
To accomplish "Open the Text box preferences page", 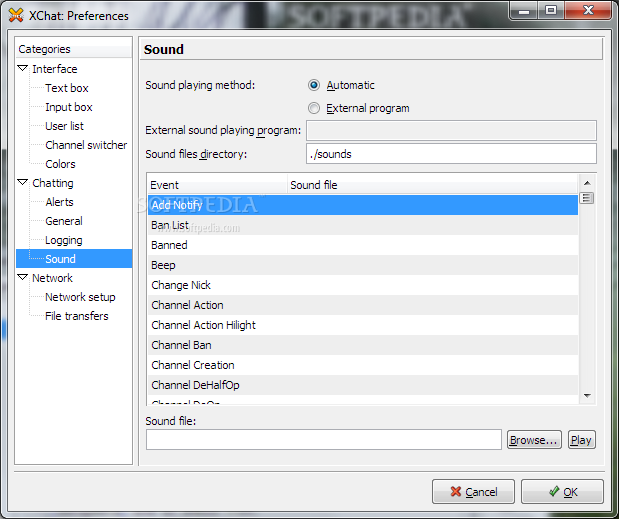I will pyautogui.click(x=67, y=88).
